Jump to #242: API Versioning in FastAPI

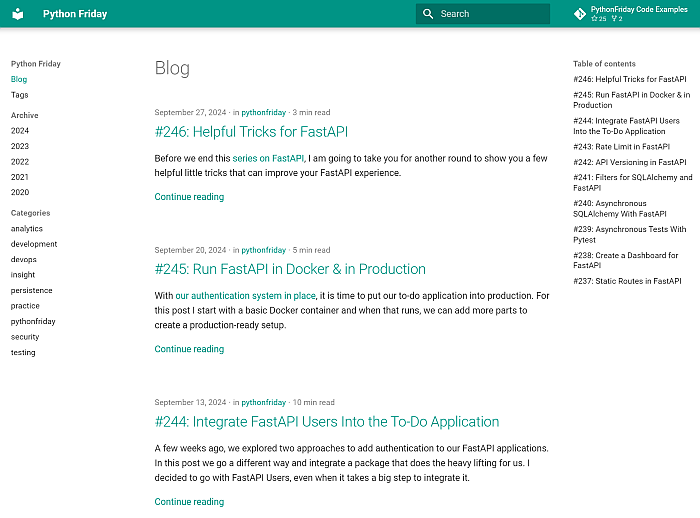pos(630,162)
